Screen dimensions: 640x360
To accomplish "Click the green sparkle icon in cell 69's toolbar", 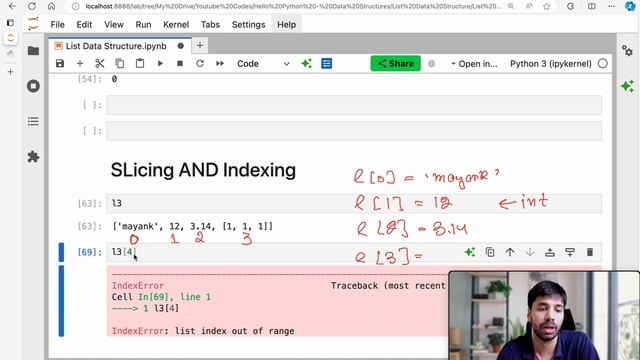I will 470,252.
